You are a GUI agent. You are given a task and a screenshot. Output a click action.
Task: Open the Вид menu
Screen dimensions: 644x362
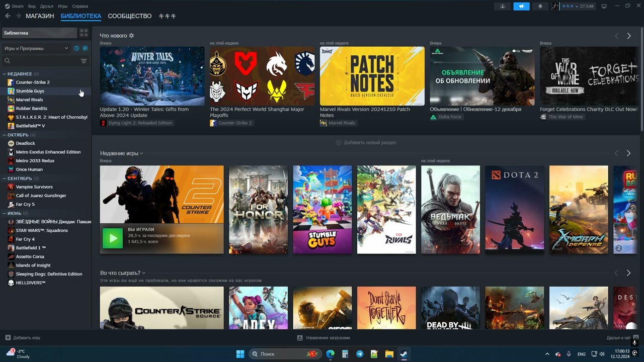click(32, 6)
